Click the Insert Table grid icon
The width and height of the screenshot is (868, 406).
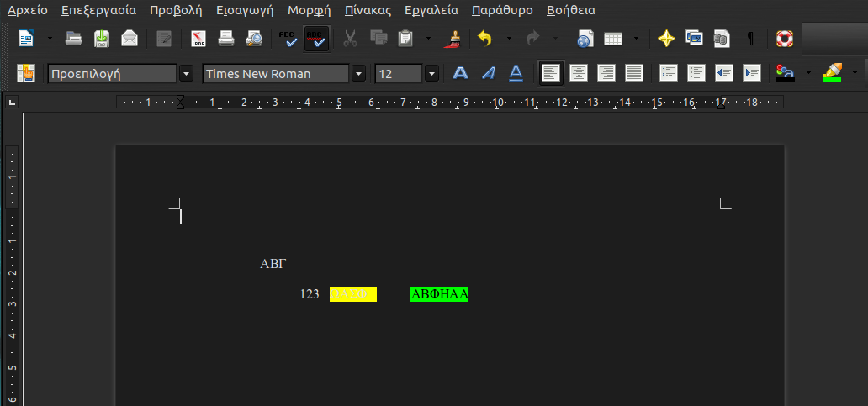[613, 39]
